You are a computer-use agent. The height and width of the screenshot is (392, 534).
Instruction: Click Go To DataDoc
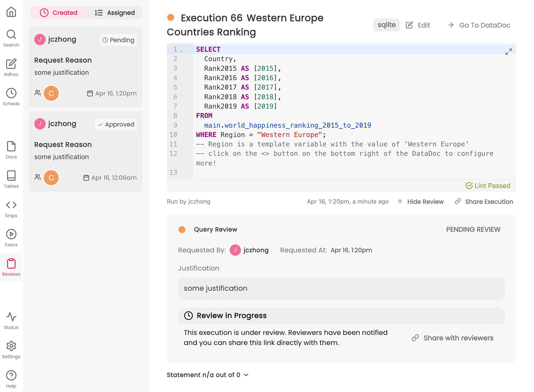(x=479, y=25)
